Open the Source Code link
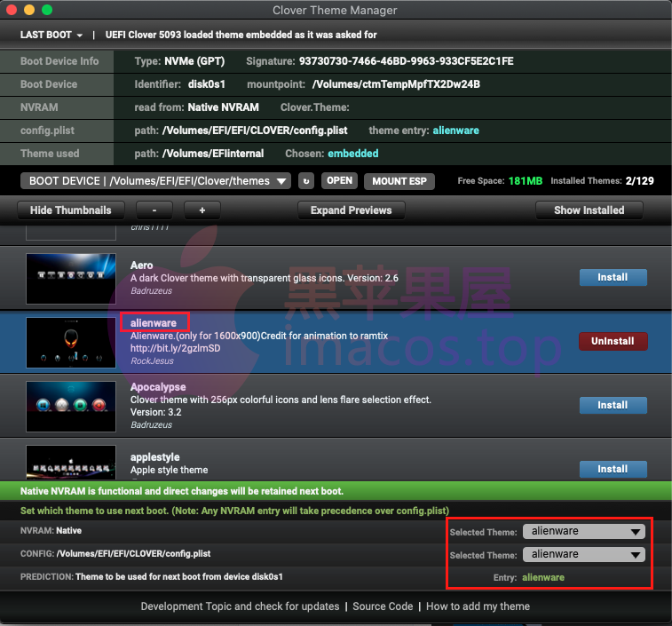Screen dimensions: 672x626 point(383,606)
